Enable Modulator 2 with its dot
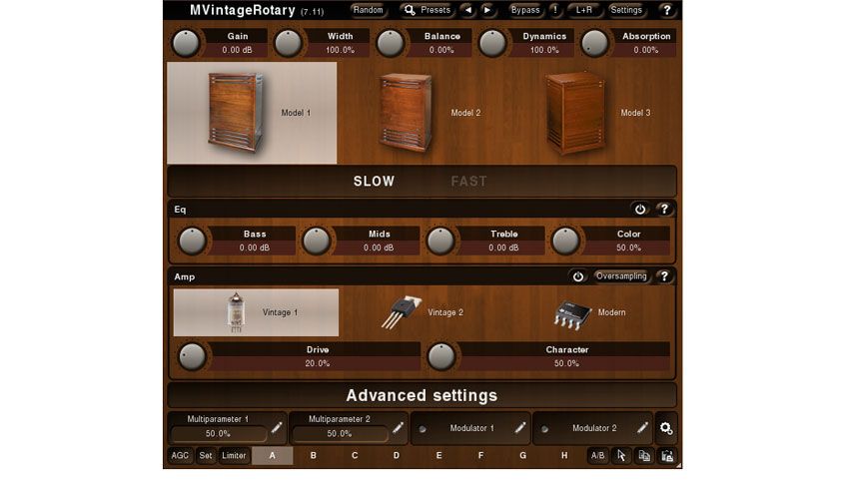849x504 pixels. 544,429
